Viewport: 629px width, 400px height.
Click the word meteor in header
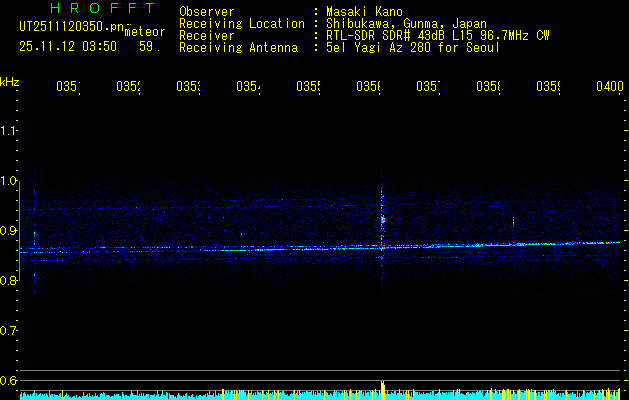pos(145,32)
